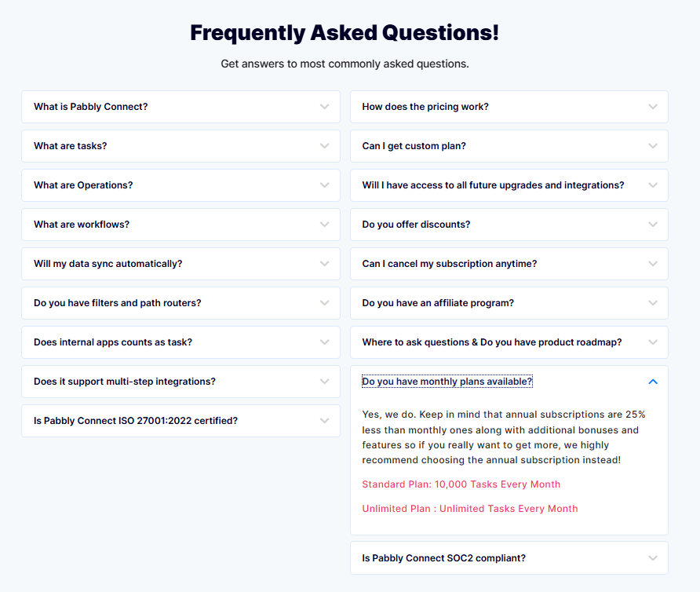Open 'Does it support multi-step integrations?' question
The height and width of the screenshot is (592, 700).
pyautogui.click(x=125, y=382)
